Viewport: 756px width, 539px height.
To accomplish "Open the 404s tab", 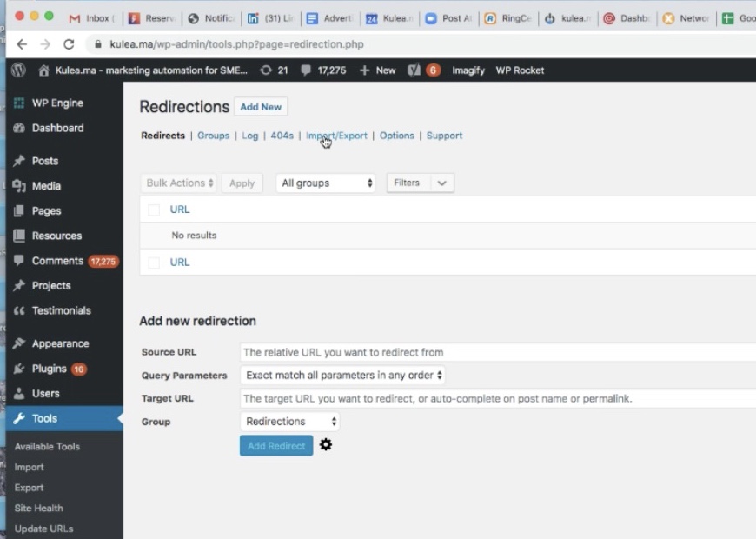I will pyautogui.click(x=282, y=136).
